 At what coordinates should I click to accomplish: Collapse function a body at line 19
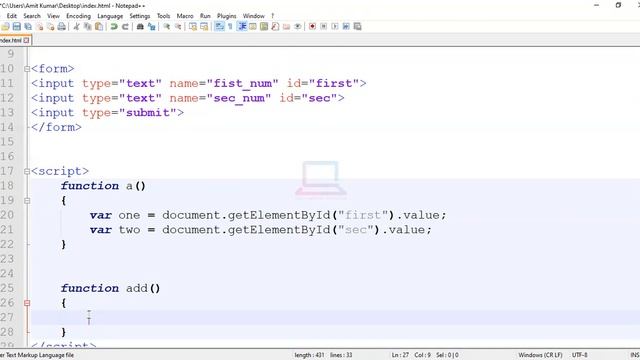(x=27, y=201)
